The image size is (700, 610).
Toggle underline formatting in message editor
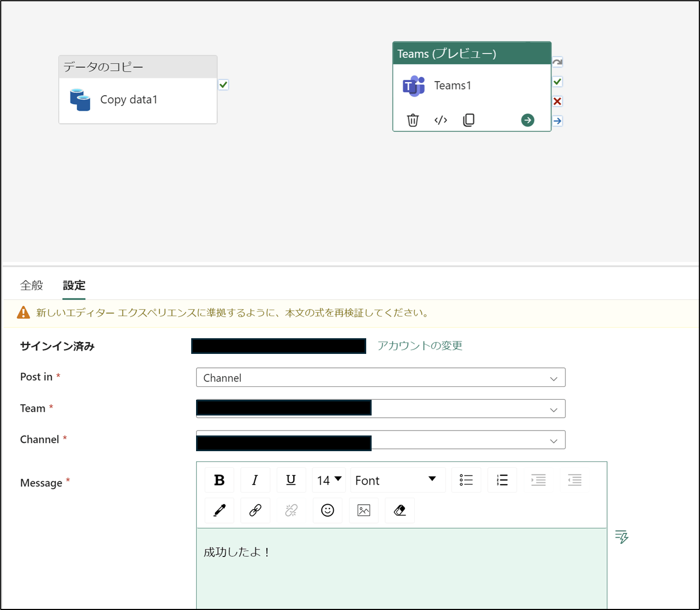291,480
